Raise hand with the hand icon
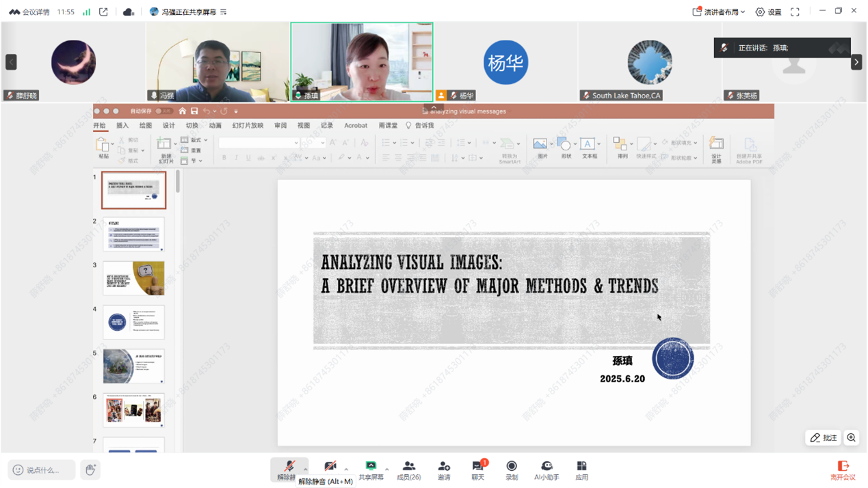Image resolution: width=868 pixels, height=488 pixels. 90,470
